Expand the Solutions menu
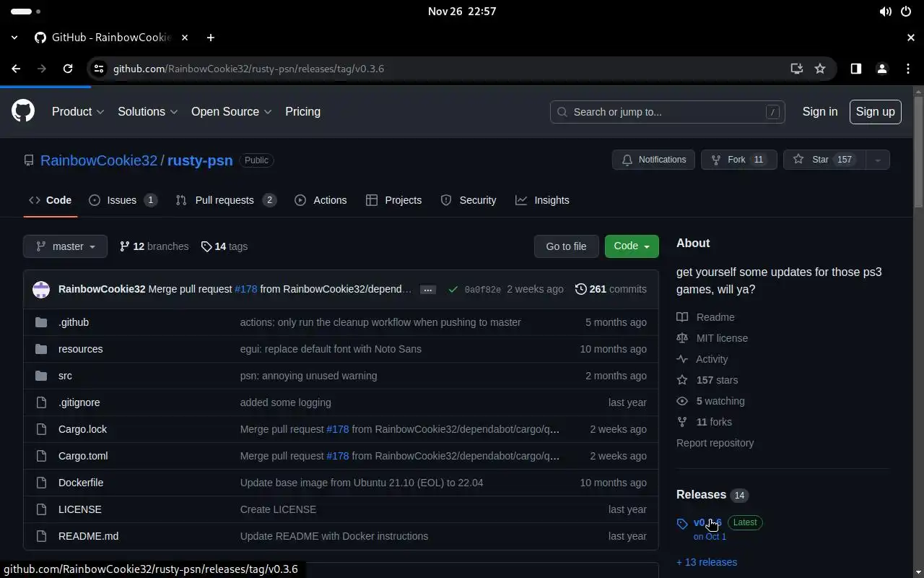 [148, 112]
